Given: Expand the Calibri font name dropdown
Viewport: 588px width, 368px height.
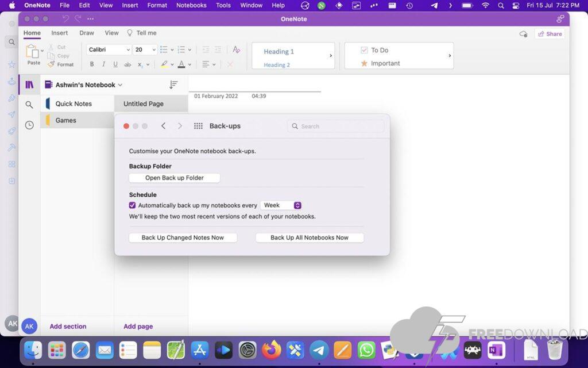Looking at the screenshot, I should pos(127,50).
